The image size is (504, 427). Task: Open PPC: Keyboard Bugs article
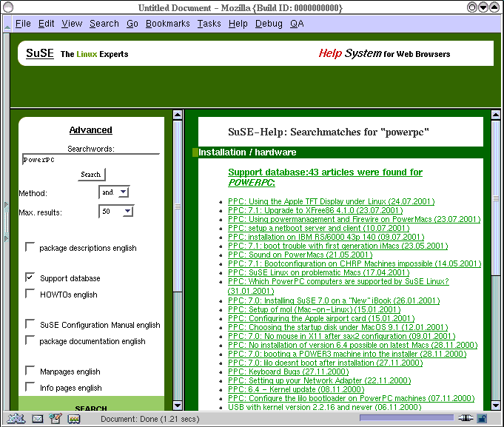[289, 371]
